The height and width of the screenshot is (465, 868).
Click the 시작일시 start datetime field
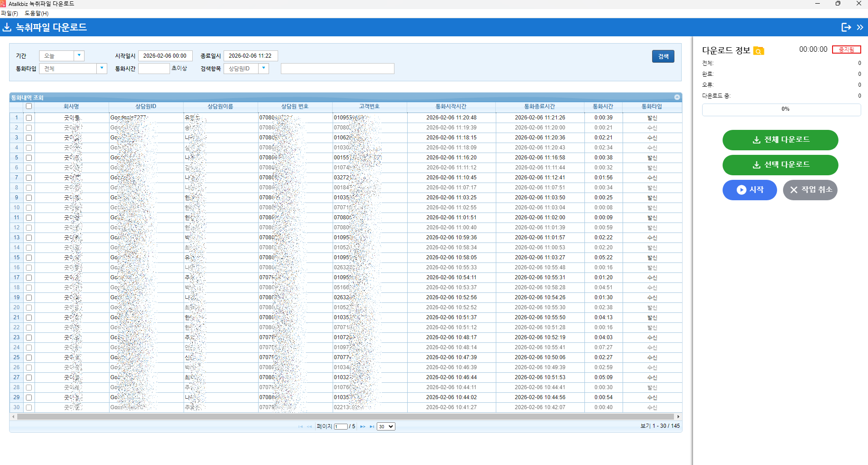click(165, 56)
